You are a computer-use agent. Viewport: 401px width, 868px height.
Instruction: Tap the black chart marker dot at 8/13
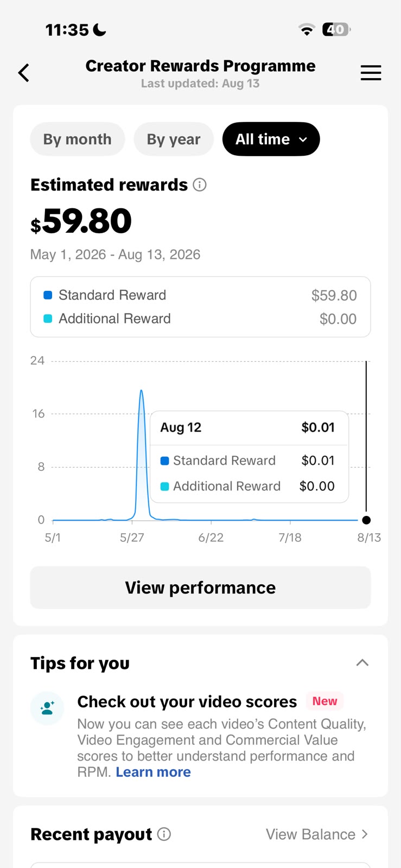click(x=366, y=520)
